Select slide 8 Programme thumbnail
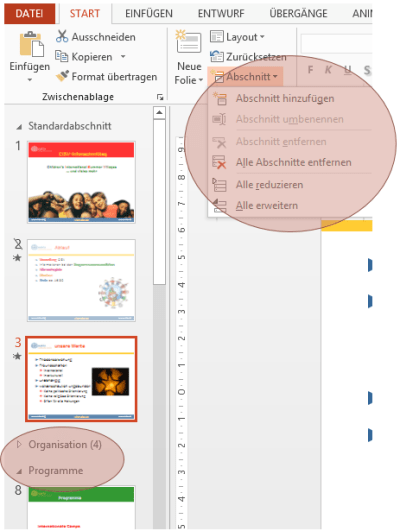This screenshot has width=400, height=531. [x=81, y=508]
